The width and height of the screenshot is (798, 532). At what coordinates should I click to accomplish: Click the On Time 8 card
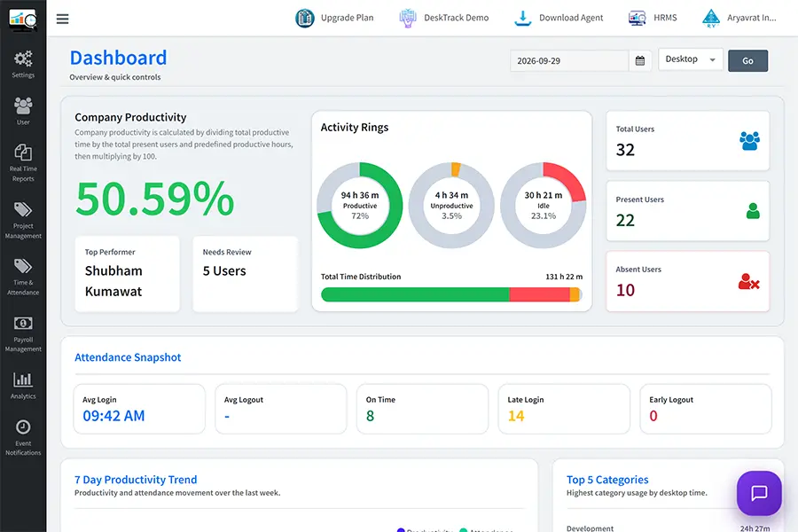tap(422, 409)
